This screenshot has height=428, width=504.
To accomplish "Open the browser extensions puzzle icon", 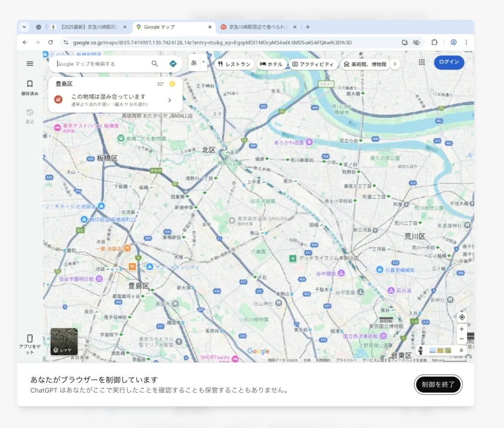I will click(435, 42).
